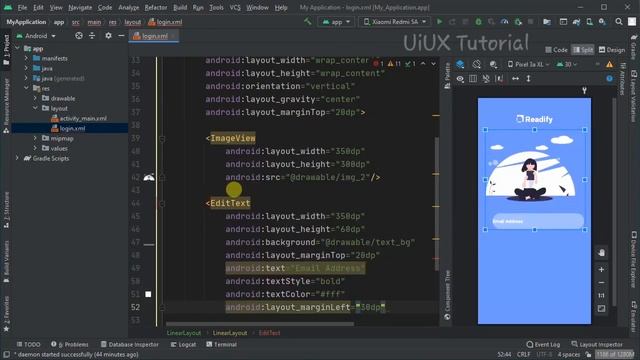Zoom in the preview with plus button
This screenshot has height=360, width=640.
click(601, 269)
